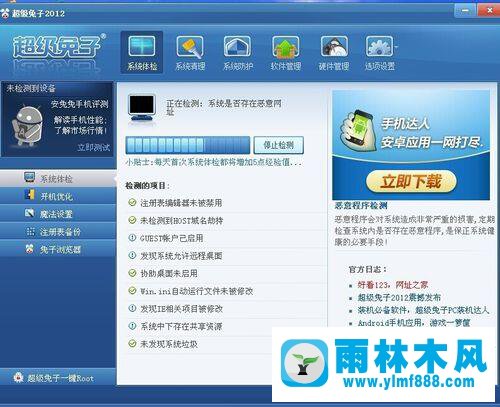Click warning icon for 发现系统允许远程桌面
The image size is (500, 407).
click(132, 255)
